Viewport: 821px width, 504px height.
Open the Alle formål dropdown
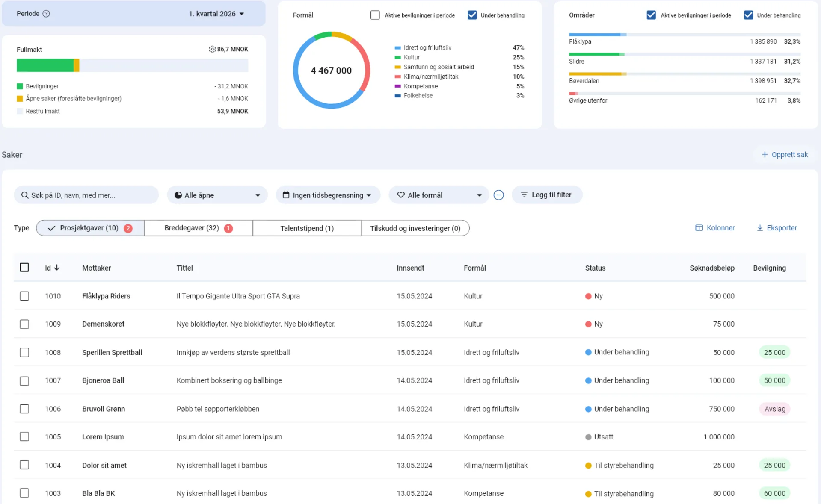439,195
